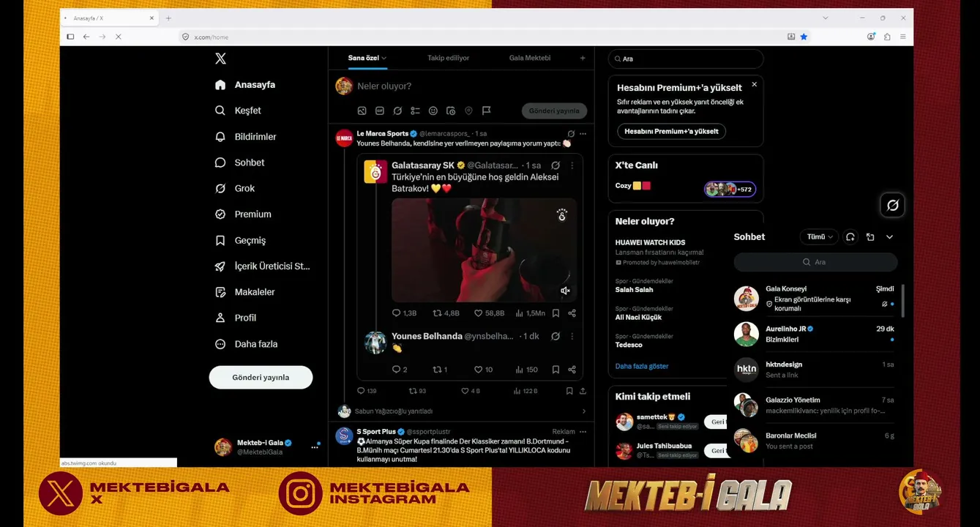
Task: Open the Geçmiş bookmark icon
Action: [220, 241]
